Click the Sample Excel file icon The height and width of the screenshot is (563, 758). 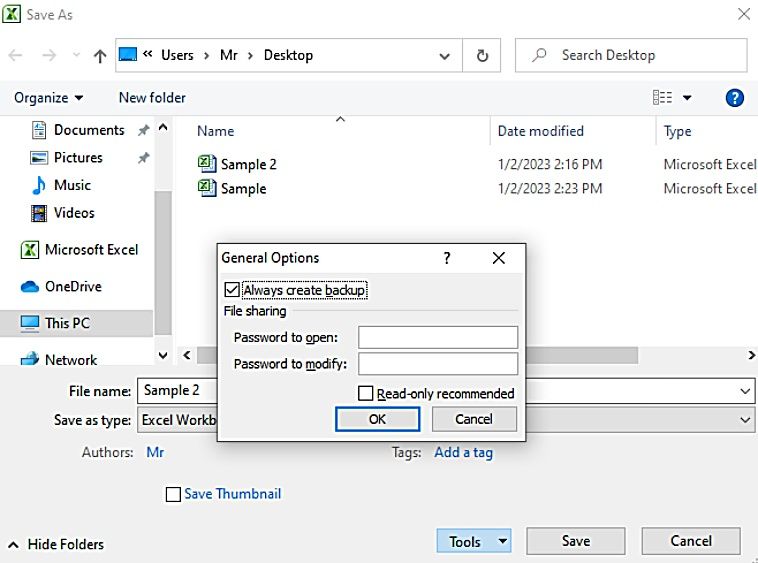[206, 188]
